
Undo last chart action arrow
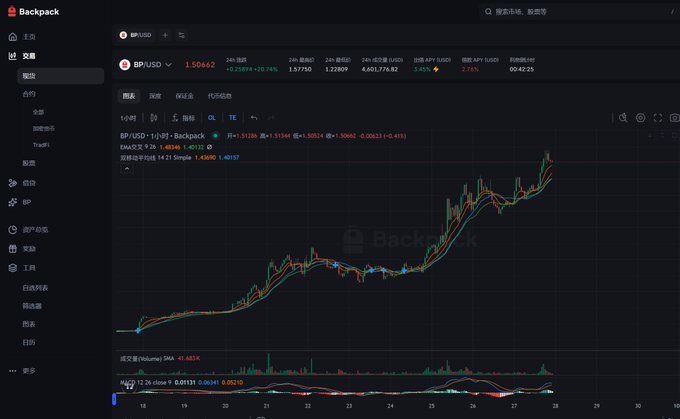[254, 118]
